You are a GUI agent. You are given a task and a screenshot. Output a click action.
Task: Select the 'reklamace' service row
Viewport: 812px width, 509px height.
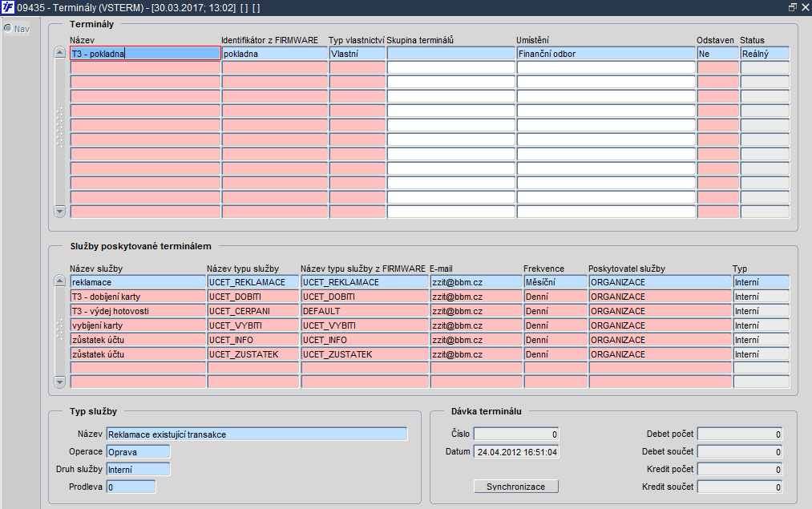click(138, 281)
